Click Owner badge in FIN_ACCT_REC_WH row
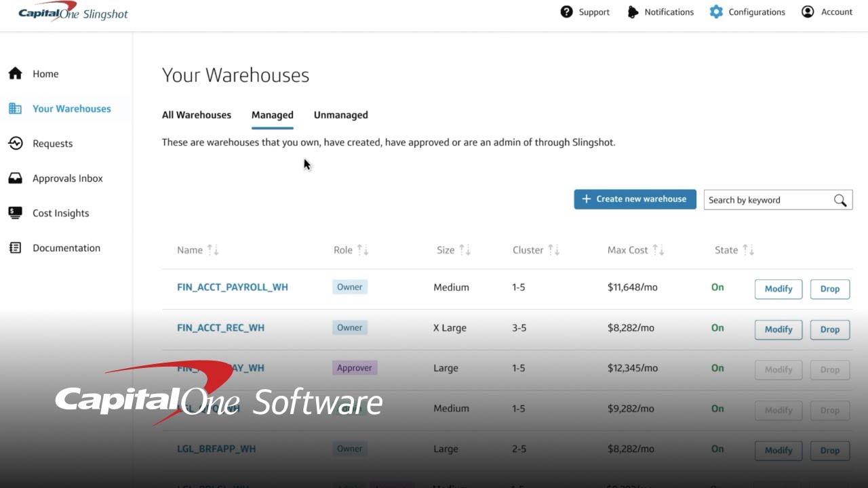 click(x=350, y=327)
